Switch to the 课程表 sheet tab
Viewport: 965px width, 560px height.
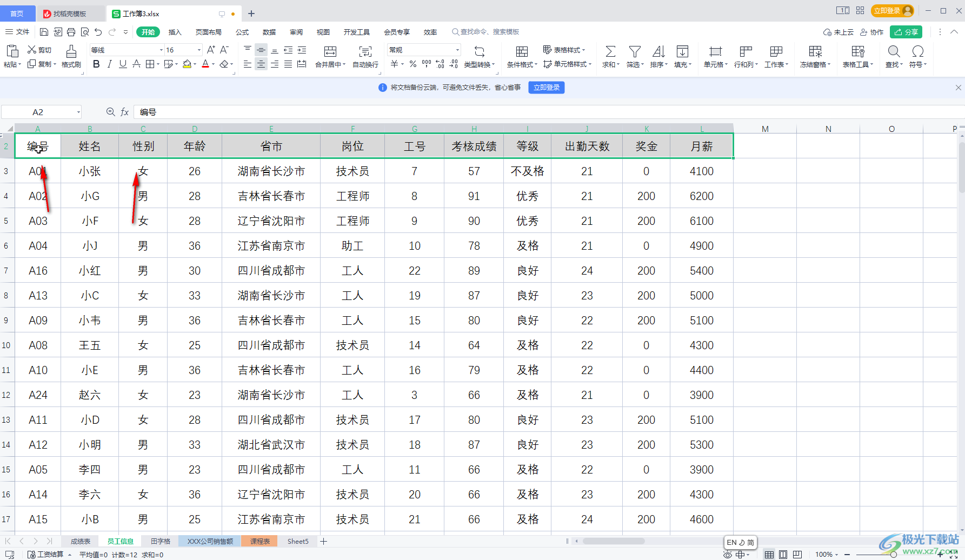260,541
